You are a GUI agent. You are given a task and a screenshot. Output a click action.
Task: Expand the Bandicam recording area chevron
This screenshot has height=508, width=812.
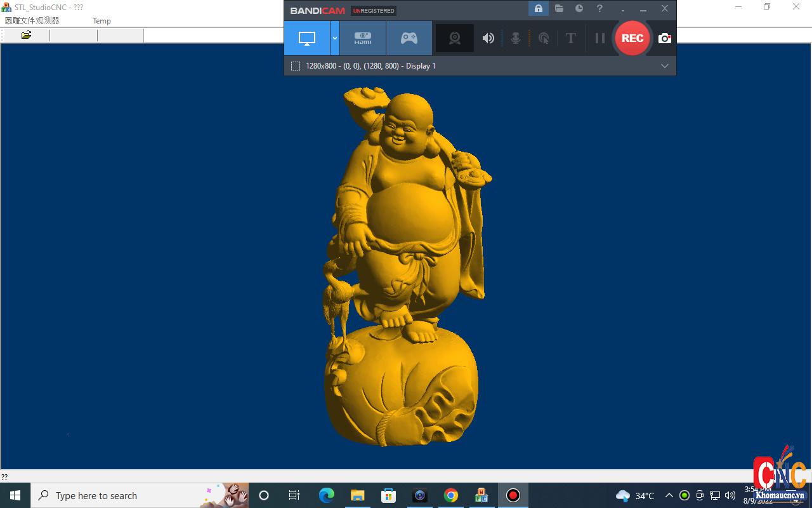[x=664, y=66]
